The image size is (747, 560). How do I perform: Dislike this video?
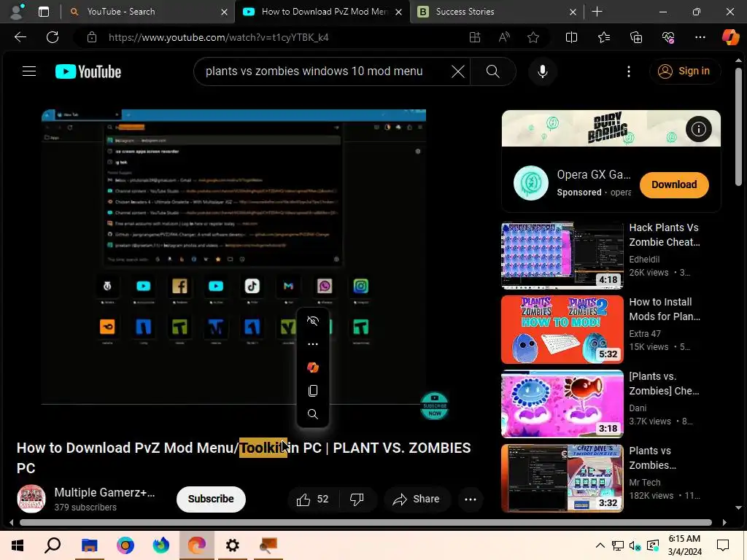(x=357, y=499)
